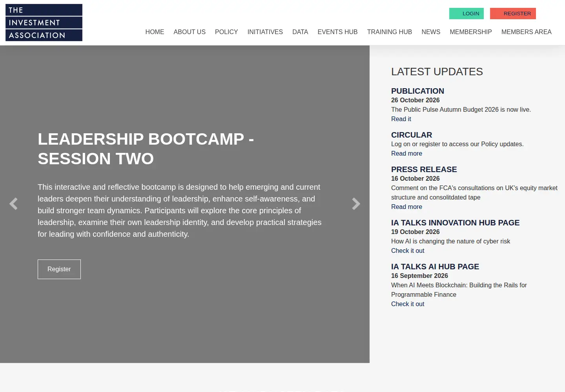Image resolution: width=565 pixels, height=392 pixels.
Task: Click 'Read more' under Circular
Action: [406, 154]
